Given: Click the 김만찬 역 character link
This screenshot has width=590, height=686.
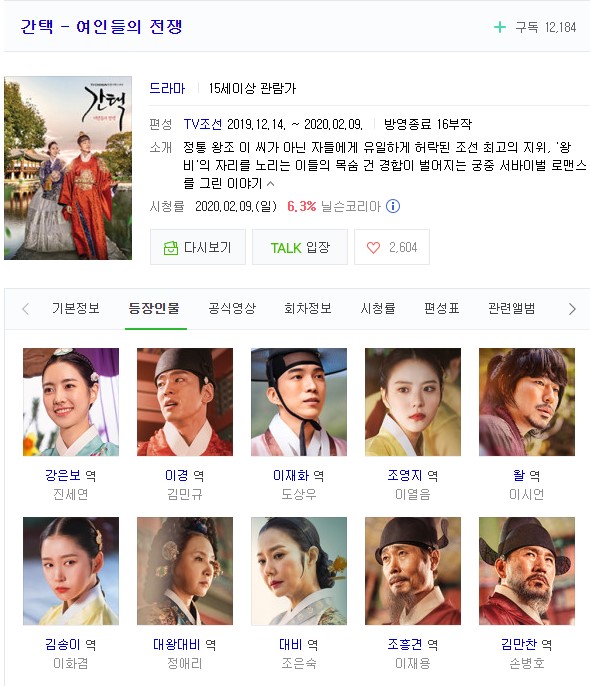Looking at the screenshot, I should pos(527,644).
